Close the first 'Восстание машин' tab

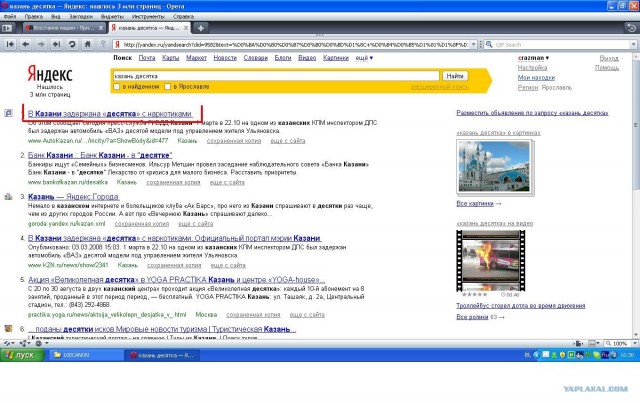(101, 28)
